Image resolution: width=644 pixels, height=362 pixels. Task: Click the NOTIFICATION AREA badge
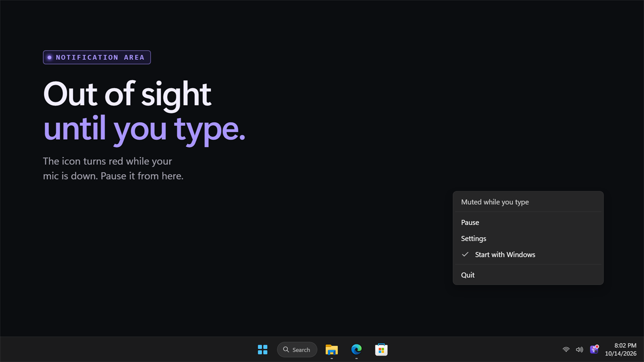pyautogui.click(x=97, y=57)
